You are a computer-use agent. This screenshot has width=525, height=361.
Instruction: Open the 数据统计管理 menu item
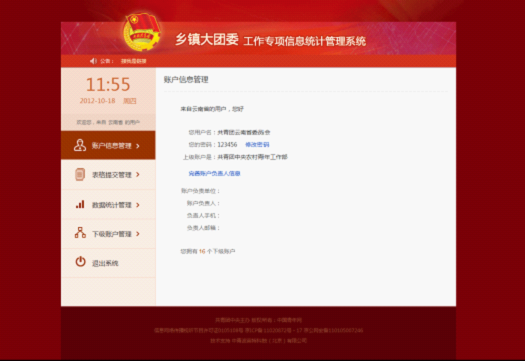(x=108, y=204)
